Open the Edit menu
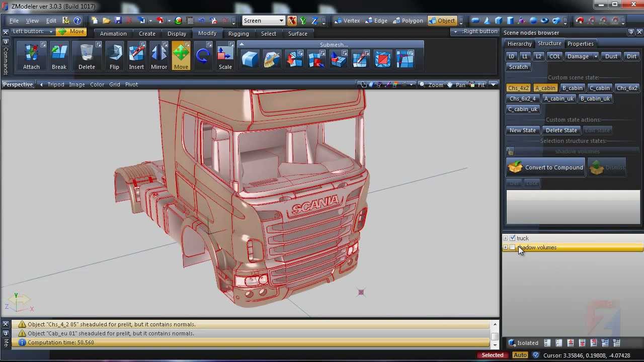Screen dimensions: 644x362 click(x=51, y=21)
